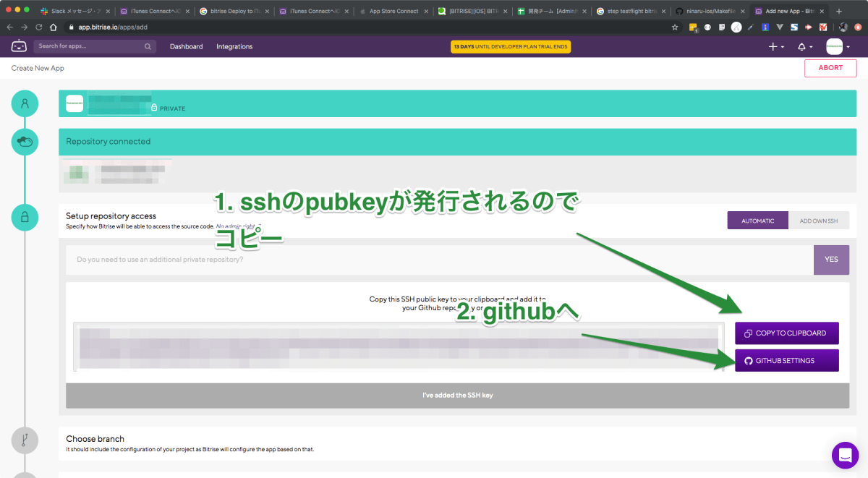Confirm I've added the SSH key

point(457,396)
